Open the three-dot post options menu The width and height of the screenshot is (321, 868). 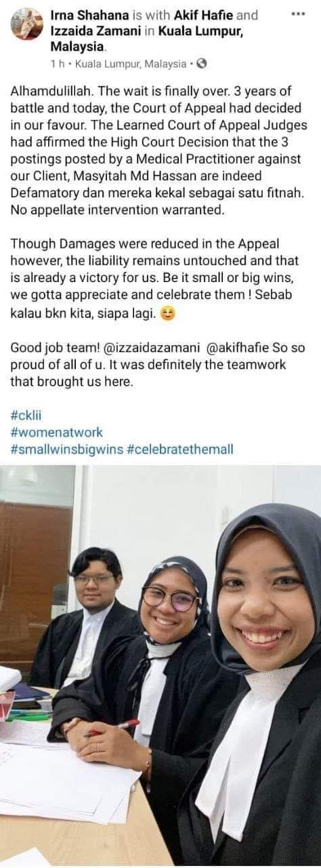coord(297,14)
